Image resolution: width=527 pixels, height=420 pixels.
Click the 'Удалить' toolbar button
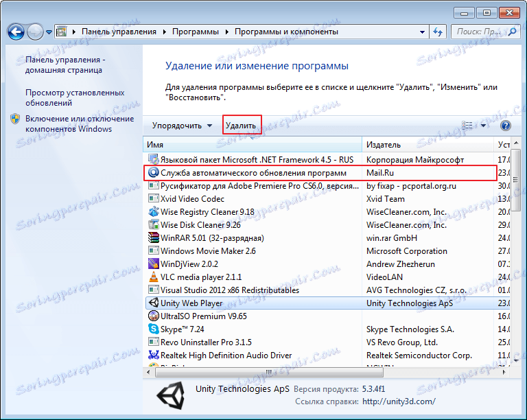tap(241, 126)
